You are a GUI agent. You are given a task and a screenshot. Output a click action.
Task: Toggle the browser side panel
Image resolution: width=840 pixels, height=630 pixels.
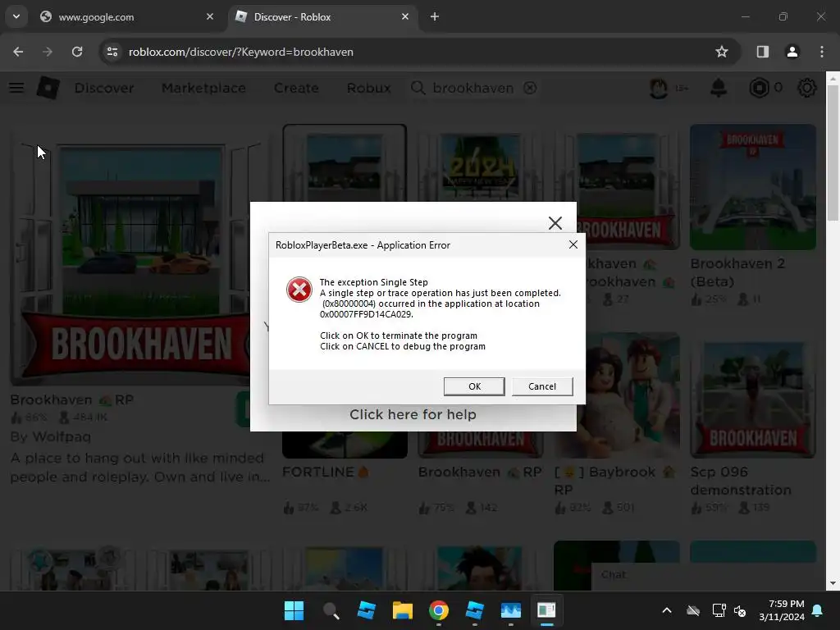[762, 52]
